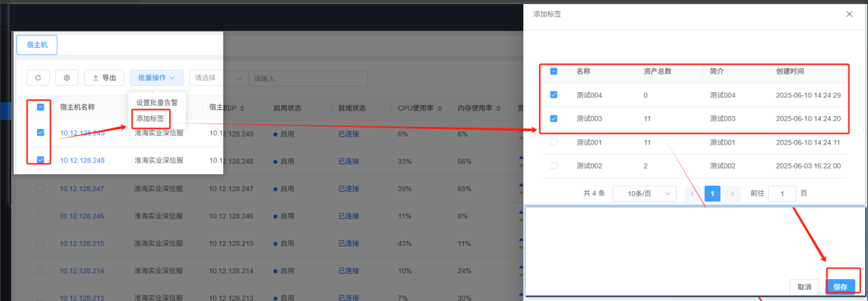Click the 取消 cancel button
The image size is (868, 301).
[804, 287]
